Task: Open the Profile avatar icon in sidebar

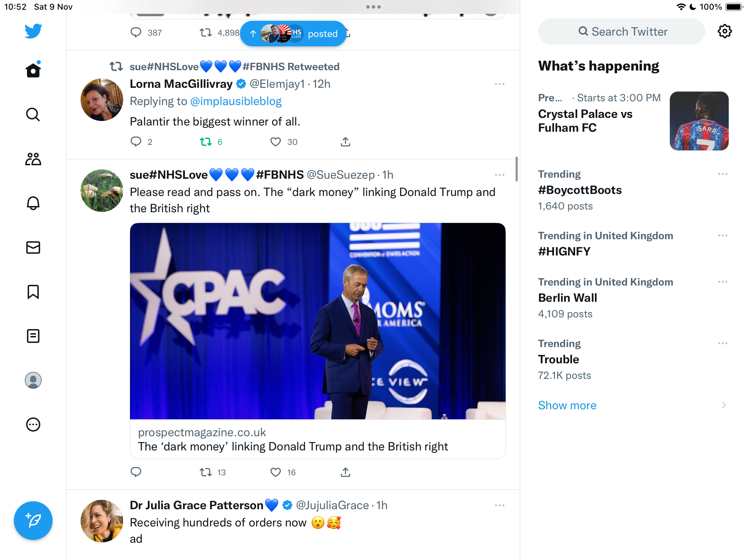Action: point(33,380)
